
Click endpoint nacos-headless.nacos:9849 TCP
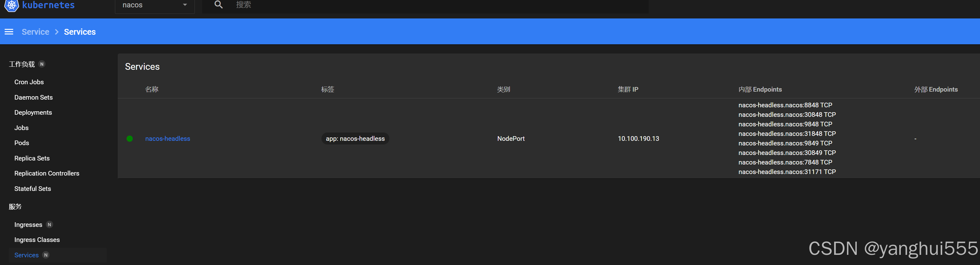point(785,143)
